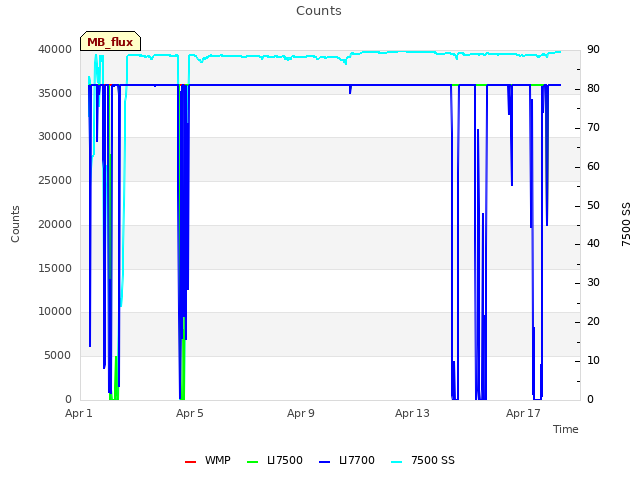Viewport: 640px width, 480px height.
Task: Click the Apr 9 x-axis label
Action: point(301,413)
